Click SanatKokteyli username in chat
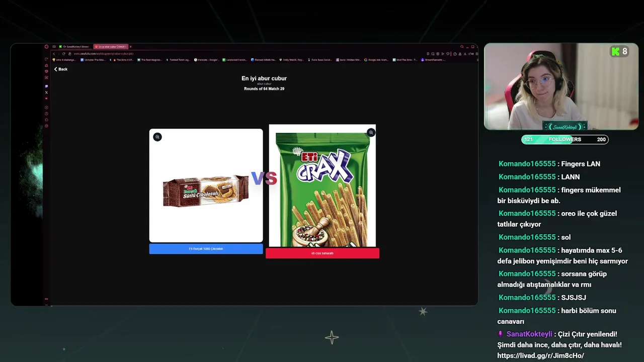 tap(529, 334)
